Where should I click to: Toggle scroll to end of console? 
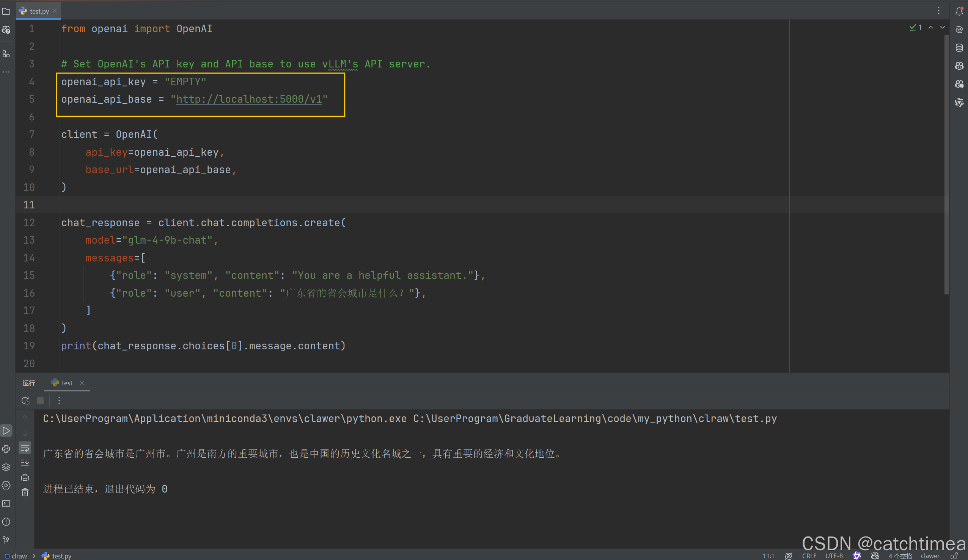coord(25,463)
